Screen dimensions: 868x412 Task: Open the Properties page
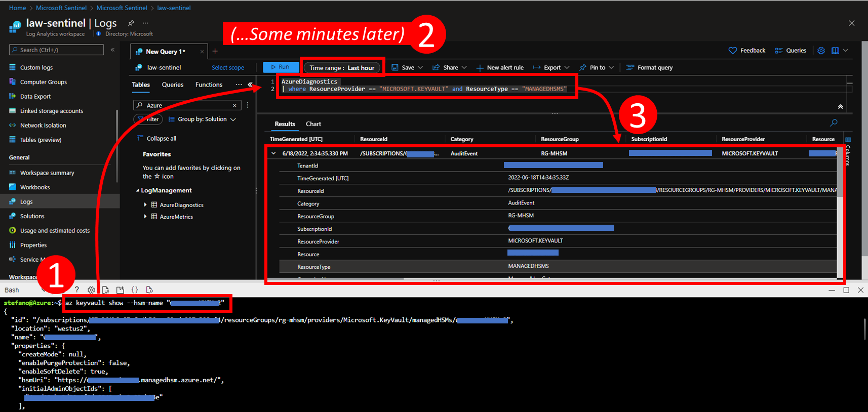pyautogui.click(x=33, y=245)
